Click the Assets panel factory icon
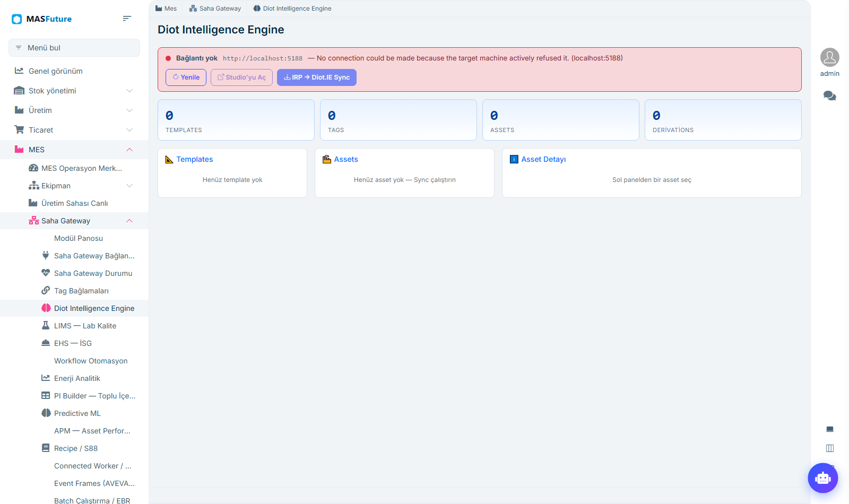 (x=327, y=159)
